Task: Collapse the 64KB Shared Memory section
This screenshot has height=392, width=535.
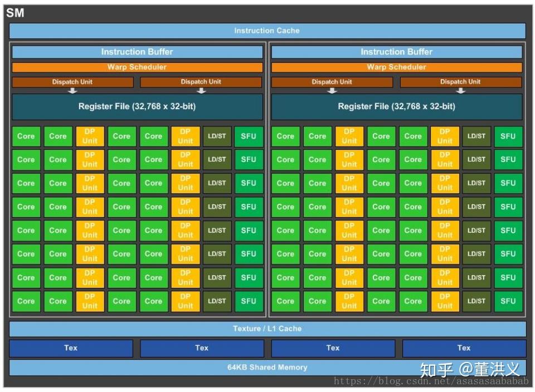Action: click(267, 367)
